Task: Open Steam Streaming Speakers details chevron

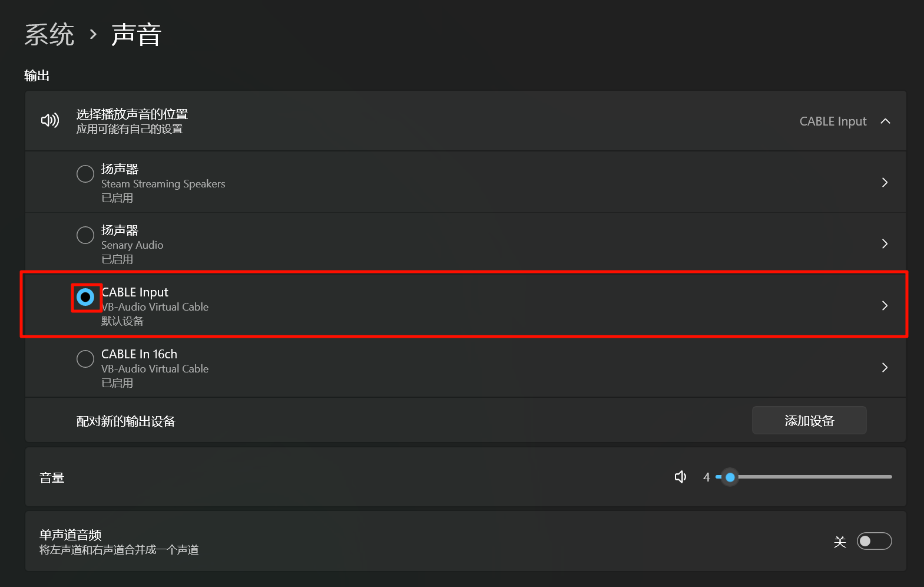Action: (x=885, y=182)
